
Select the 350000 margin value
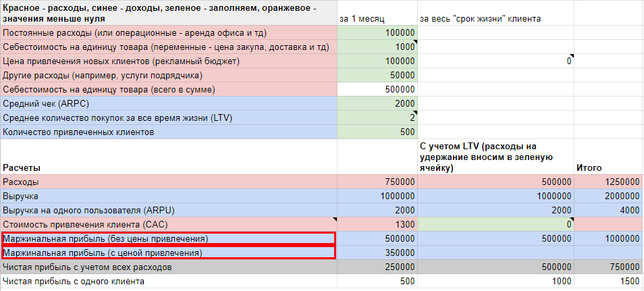(377, 253)
